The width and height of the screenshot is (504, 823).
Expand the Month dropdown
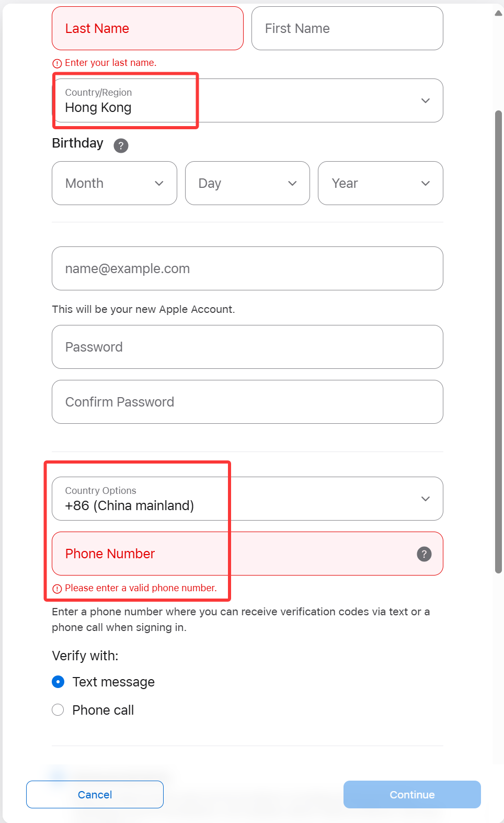click(x=114, y=183)
